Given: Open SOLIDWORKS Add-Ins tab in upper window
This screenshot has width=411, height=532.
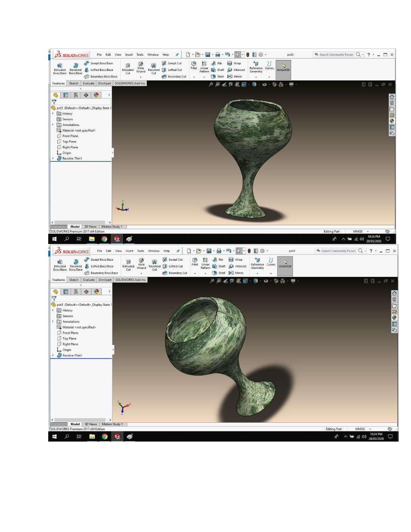Looking at the screenshot, I should click(130, 83).
